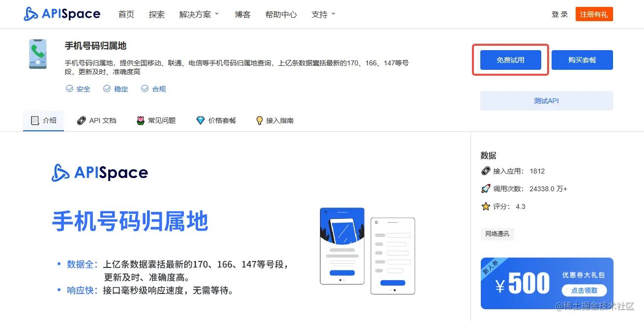Click the 测试API button
Viewport: 644px width, 321px height.
547,101
